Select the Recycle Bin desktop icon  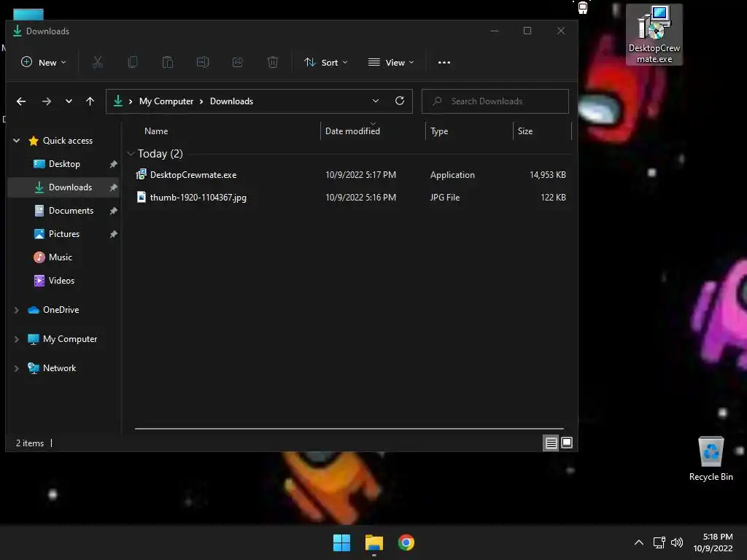pyautogui.click(x=711, y=459)
